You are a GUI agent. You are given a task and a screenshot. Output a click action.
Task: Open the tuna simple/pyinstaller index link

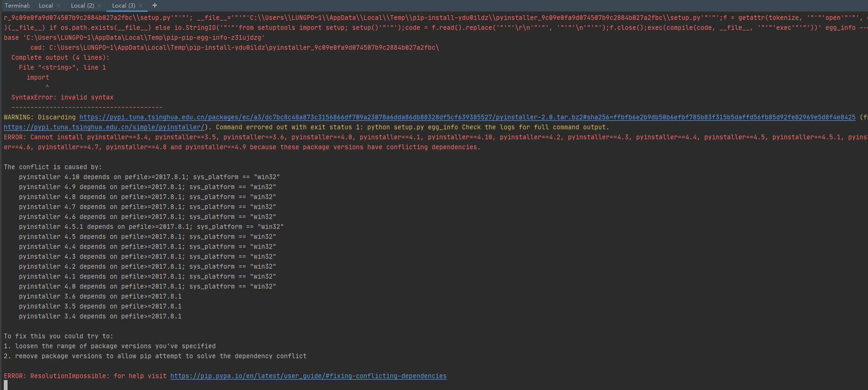point(104,127)
